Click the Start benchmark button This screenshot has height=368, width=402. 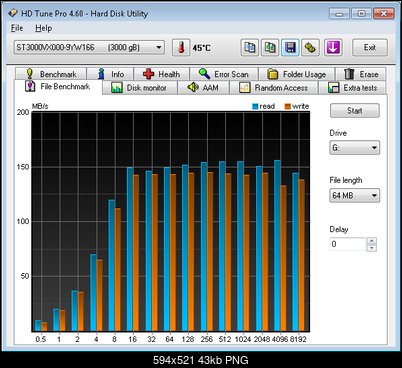[x=355, y=111]
